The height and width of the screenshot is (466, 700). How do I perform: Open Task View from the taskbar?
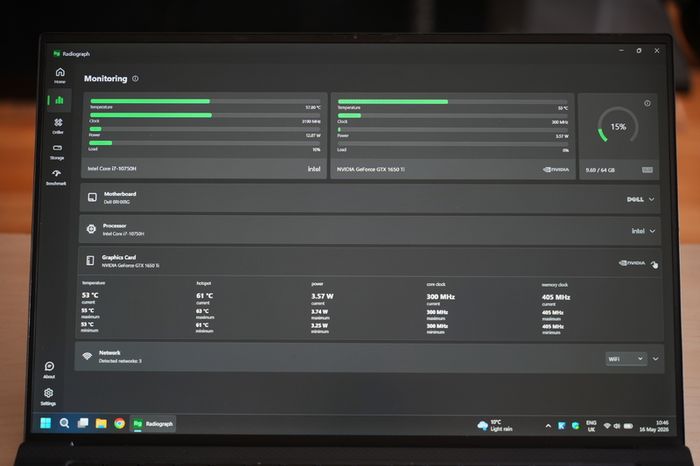click(x=83, y=423)
